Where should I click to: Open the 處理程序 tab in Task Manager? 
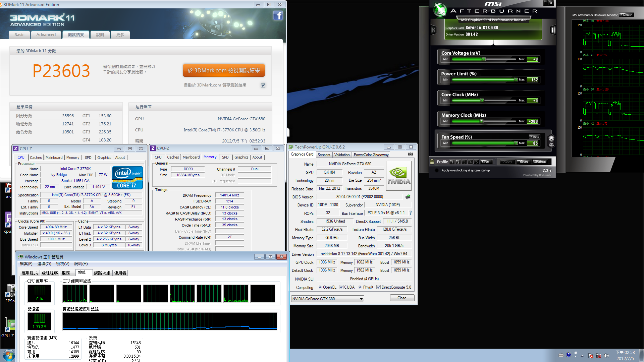pos(50,273)
